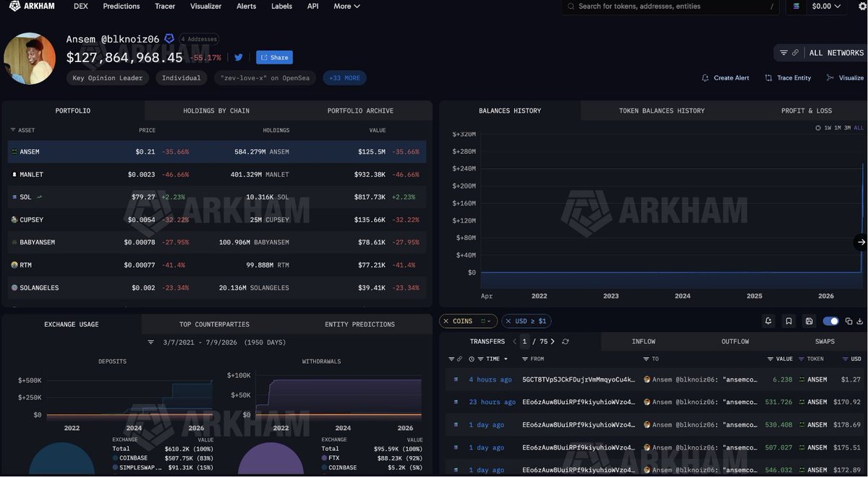Click the network filter icon beside ALL NETWORKS
The height and width of the screenshot is (477, 868).
click(784, 53)
